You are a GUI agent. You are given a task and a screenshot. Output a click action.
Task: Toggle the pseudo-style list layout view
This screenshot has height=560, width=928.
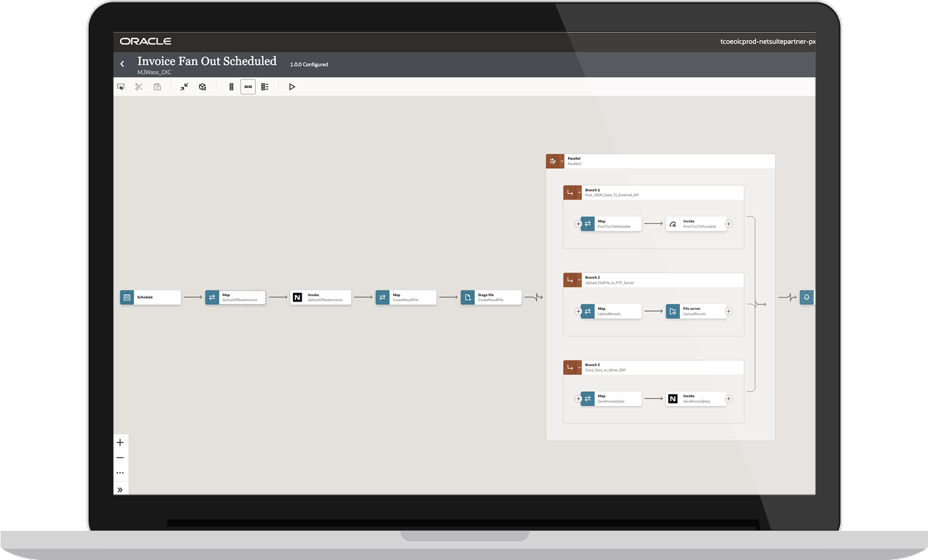point(265,87)
